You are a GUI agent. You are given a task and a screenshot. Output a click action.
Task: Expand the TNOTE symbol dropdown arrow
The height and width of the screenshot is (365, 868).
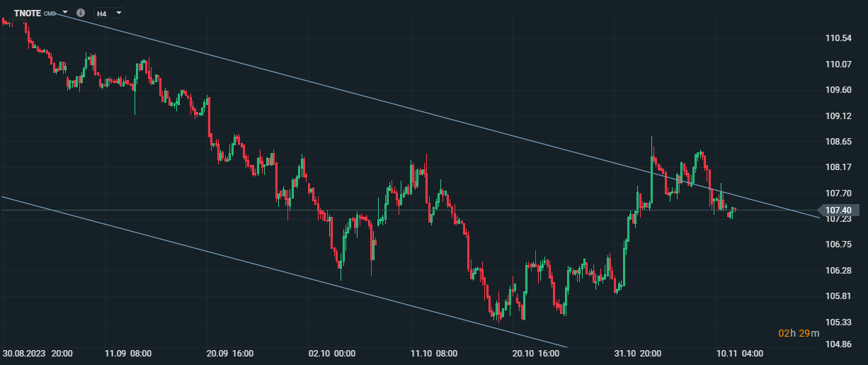tap(65, 13)
